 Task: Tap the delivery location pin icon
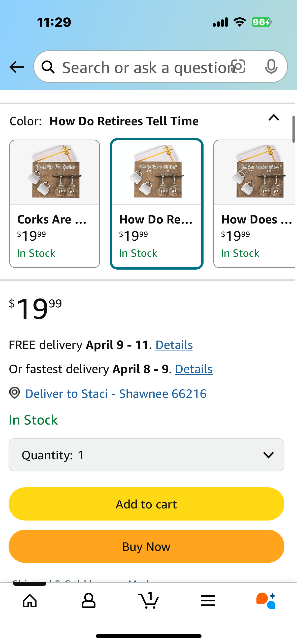click(x=15, y=393)
